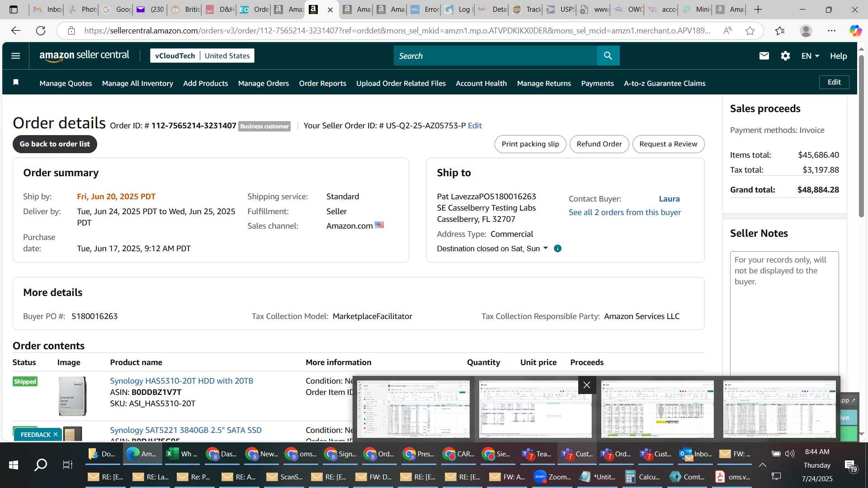This screenshot has width=868, height=488.
Task: Open Order Reports
Action: [x=322, y=83]
